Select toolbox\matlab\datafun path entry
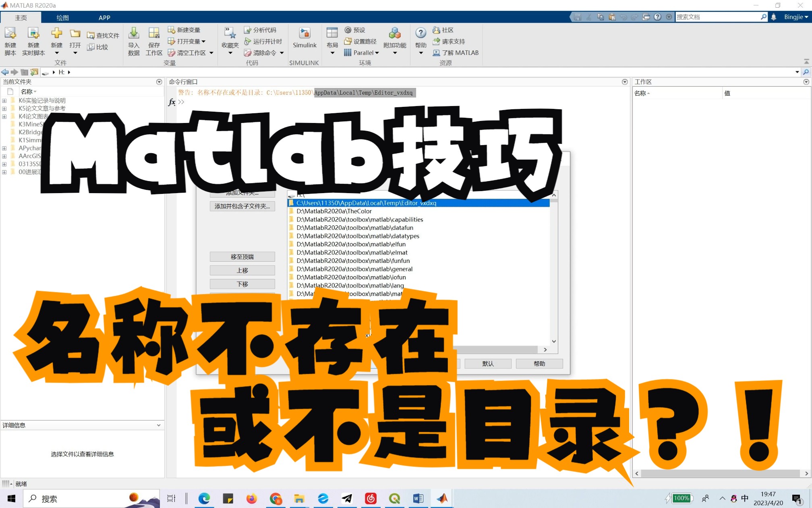The image size is (812, 508). (x=418, y=228)
